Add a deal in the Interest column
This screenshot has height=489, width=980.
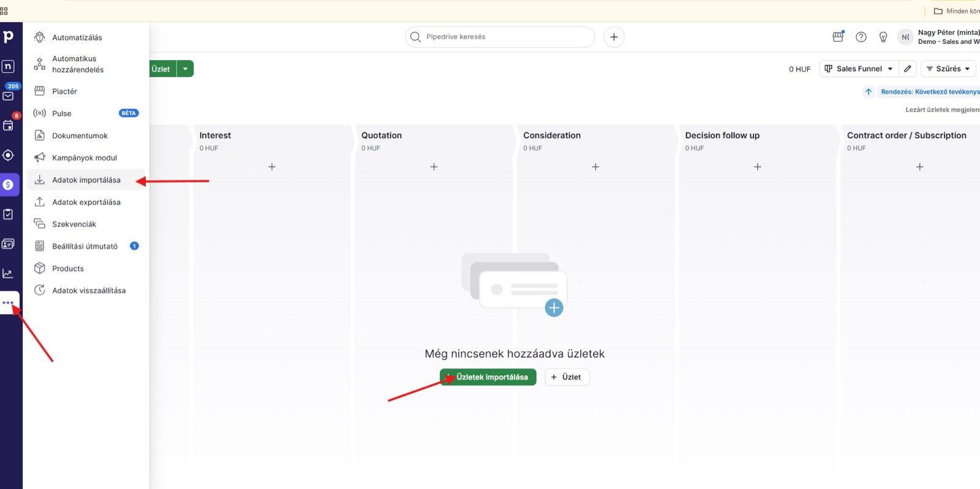[272, 166]
